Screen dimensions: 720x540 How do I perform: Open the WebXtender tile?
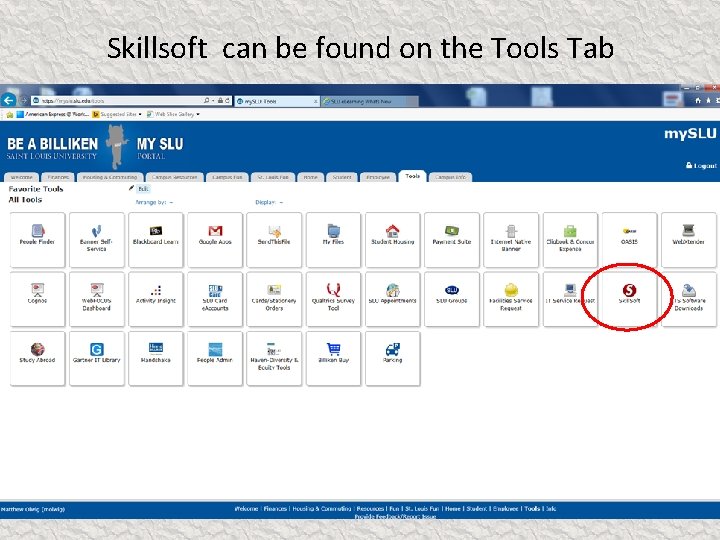(x=689, y=240)
